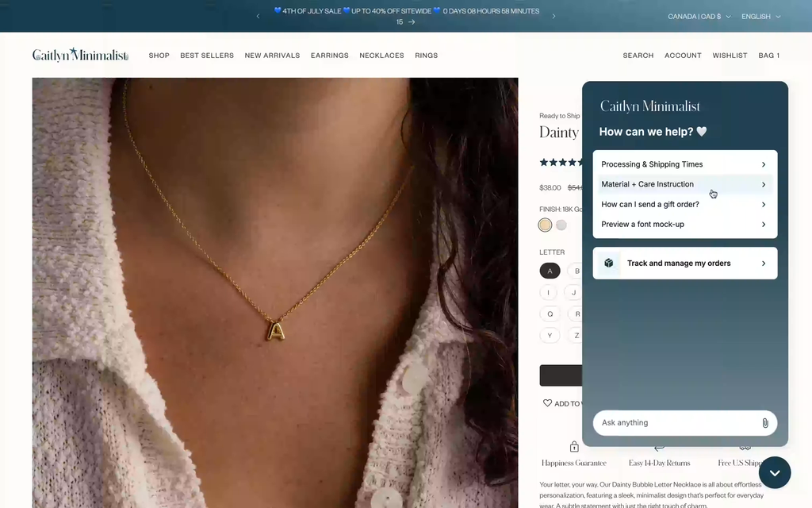The width and height of the screenshot is (812, 508).
Task: Click the $38.00 sale price
Action: click(550, 187)
